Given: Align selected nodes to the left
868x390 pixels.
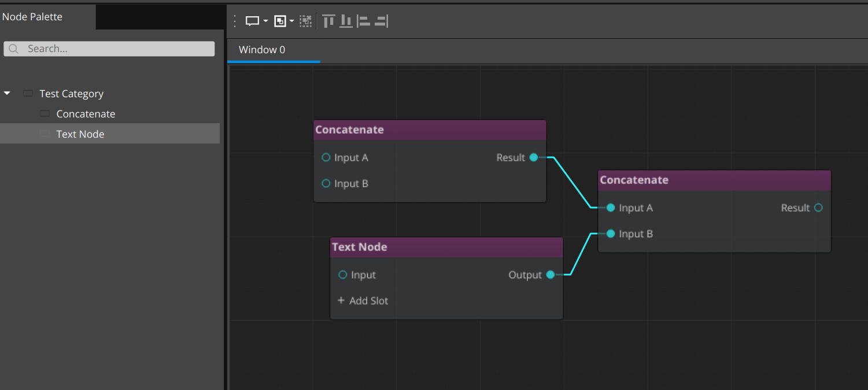Looking at the screenshot, I should (x=364, y=20).
